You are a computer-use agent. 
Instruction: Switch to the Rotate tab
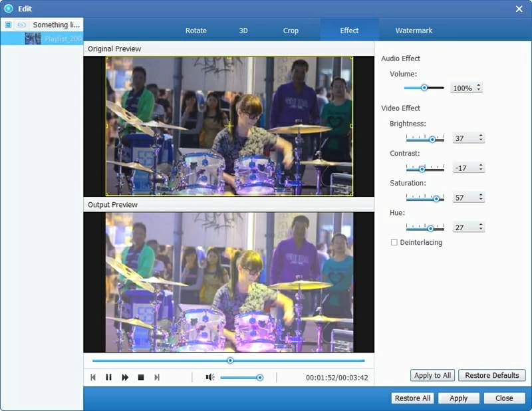(x=196, y=31)
